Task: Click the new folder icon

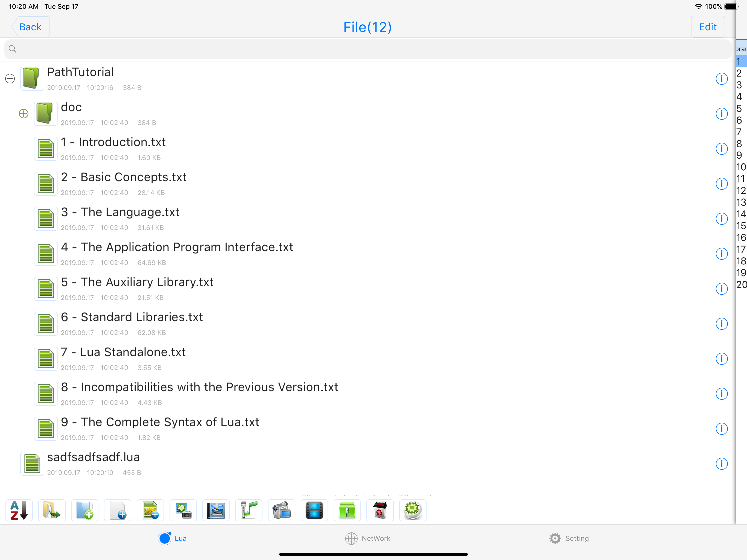Action: 84,510
